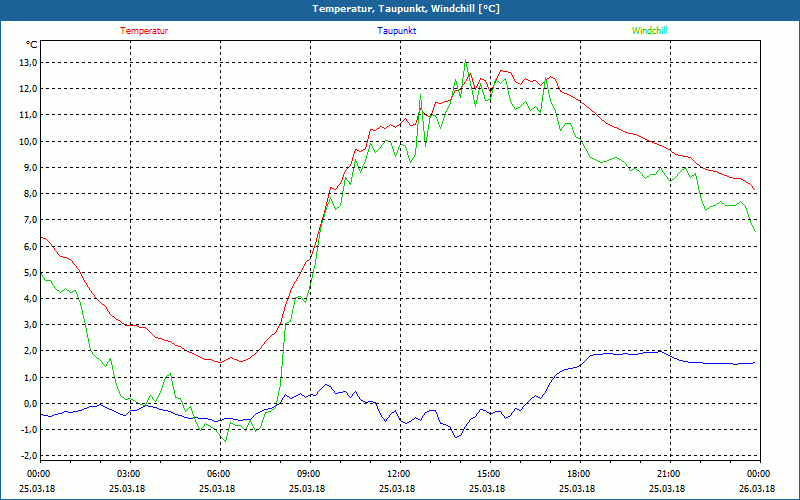Click the 0,0 y-axis value

[x=30, y=404]
